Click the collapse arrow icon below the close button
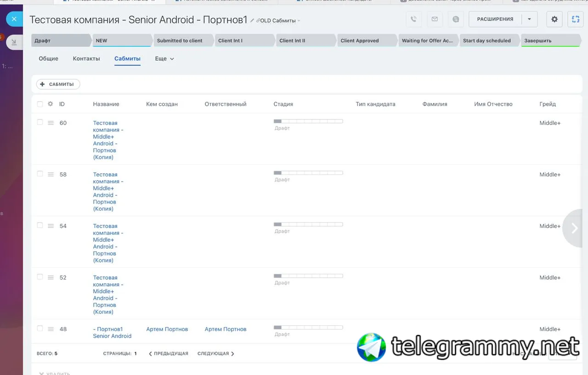 tap(14, 42)
